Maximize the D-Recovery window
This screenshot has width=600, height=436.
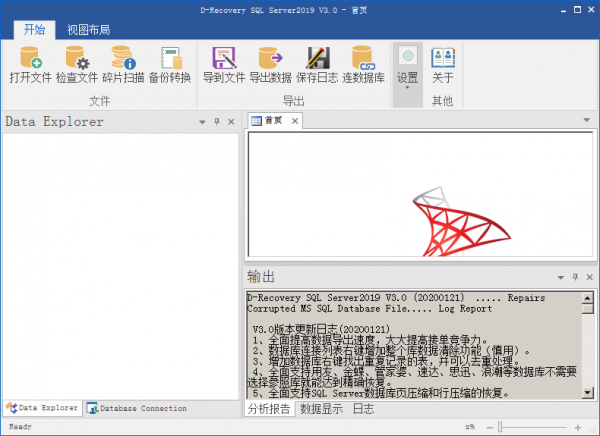[577, 10]
